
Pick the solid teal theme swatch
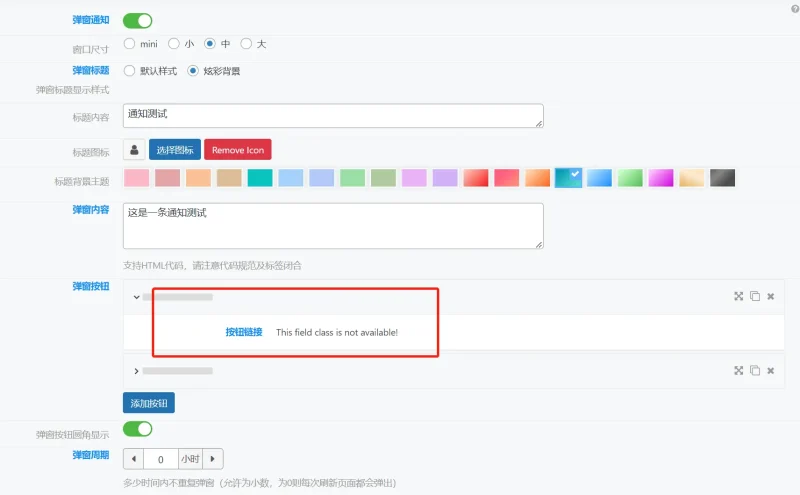tap(260, 178)
